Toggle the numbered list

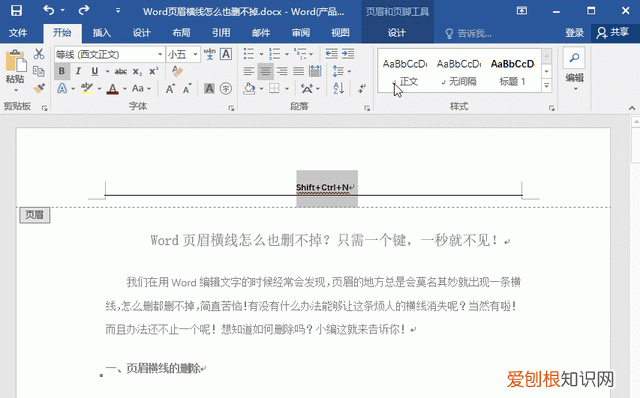click(274, 54)
